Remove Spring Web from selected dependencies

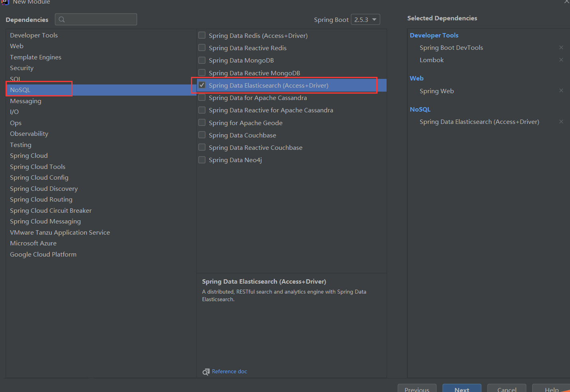click(561, 90)
